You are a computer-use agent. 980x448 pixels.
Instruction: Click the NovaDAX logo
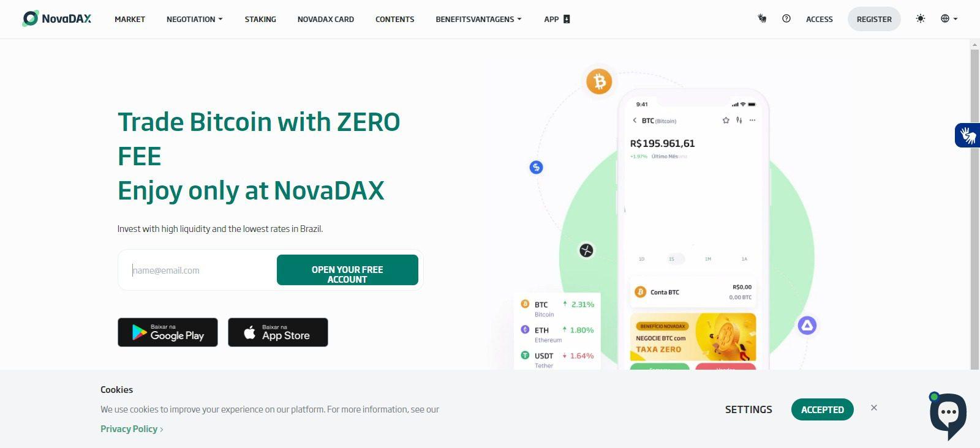coord(56,19)
